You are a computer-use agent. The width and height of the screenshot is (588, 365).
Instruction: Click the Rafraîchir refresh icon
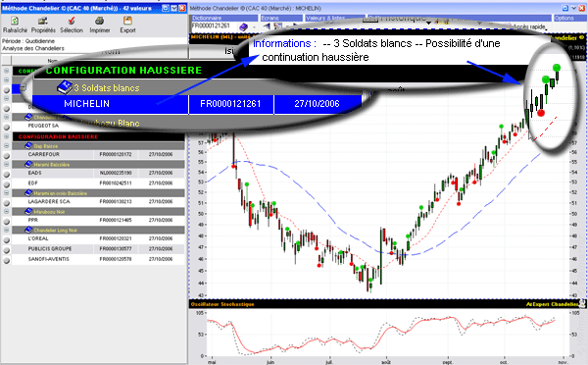(x=15, y=21)
